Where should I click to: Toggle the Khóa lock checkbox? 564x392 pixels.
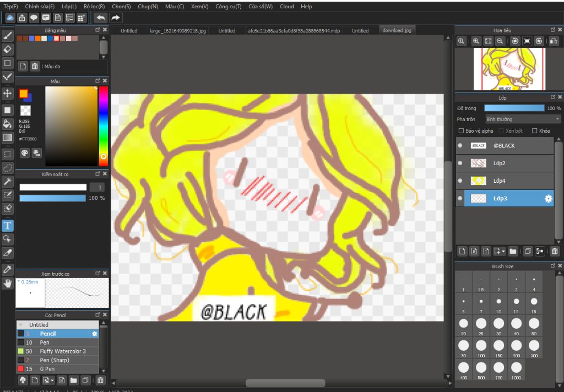point(534,131)
